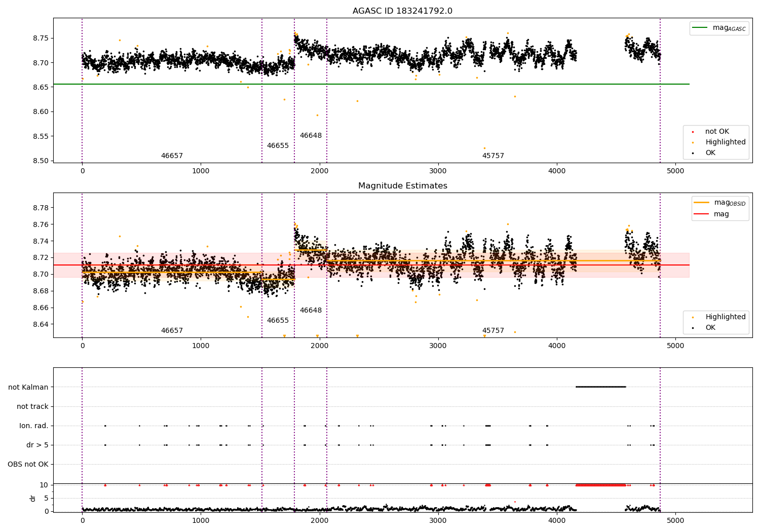Click the horizontal green mag AGASC line in top plot
Image resolution: width=760 pixels, height=532 pixels.
pos(371,84)
